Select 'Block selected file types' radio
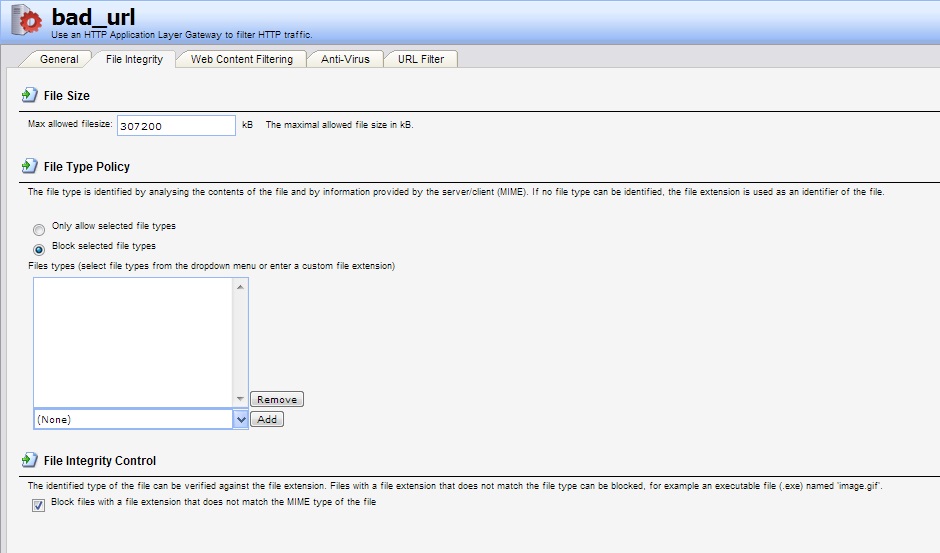940x553 pixels. click(39, 250)
